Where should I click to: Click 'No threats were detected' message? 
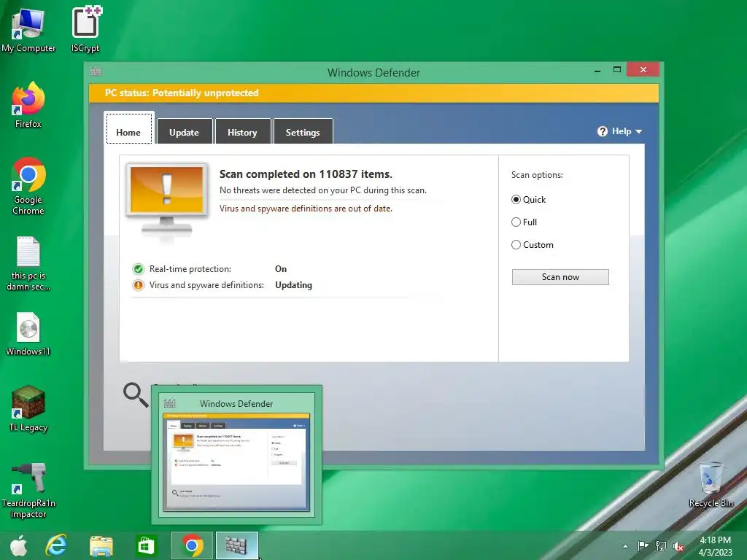click(x=322, y=190)
